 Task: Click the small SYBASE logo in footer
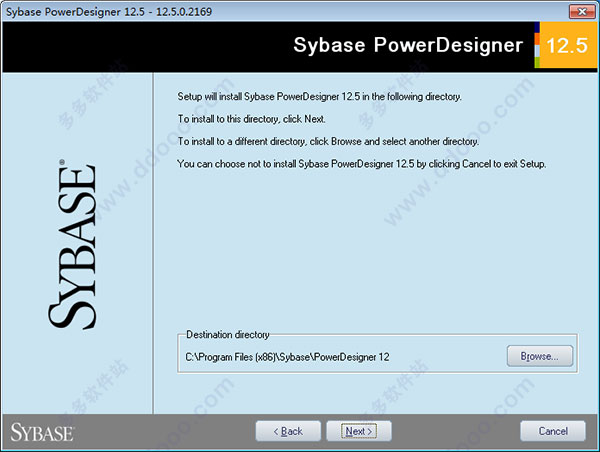click(42, 432)
